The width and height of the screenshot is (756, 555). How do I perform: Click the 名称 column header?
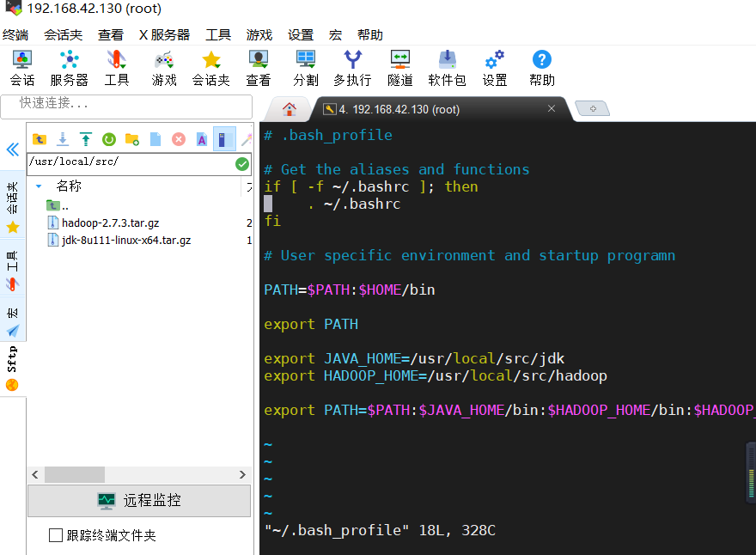click(69, 186)
